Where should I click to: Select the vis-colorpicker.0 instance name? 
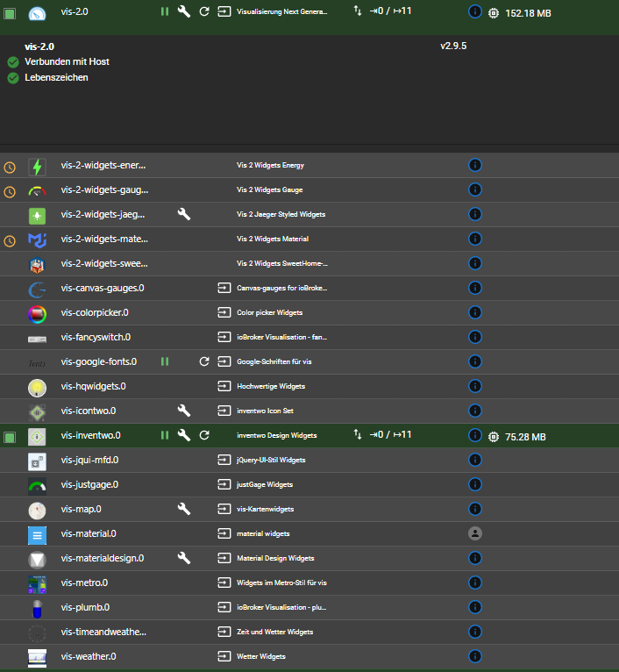(x=95, y=312)
